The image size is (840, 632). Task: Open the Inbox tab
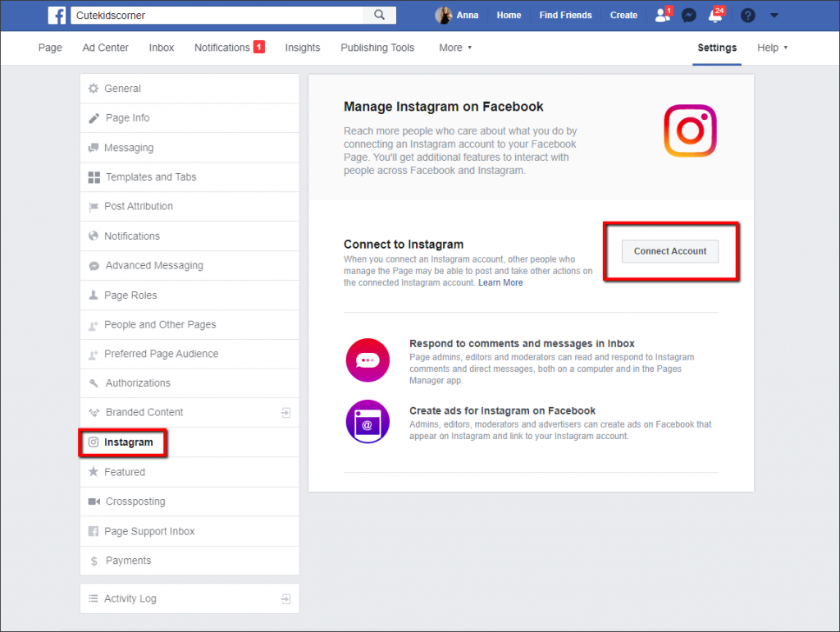click(162, 48)
